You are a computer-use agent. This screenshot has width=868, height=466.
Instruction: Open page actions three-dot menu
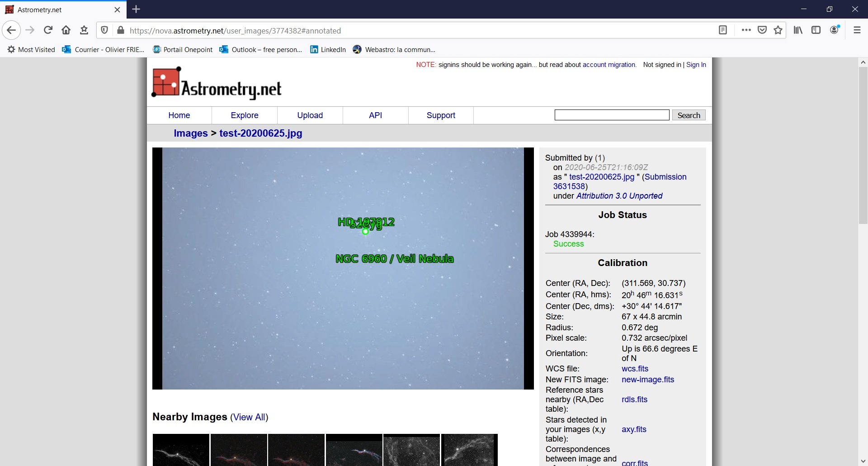pos(746,30)
